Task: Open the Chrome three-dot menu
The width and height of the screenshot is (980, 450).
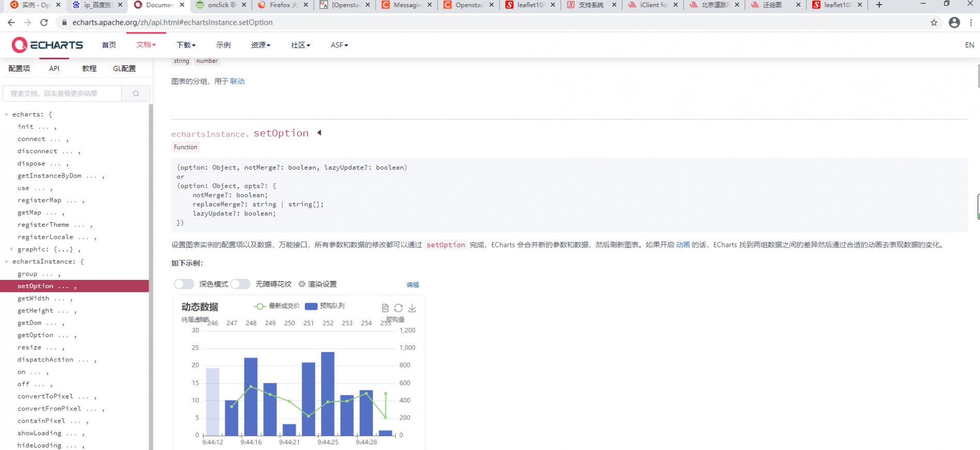Action: point(971,23)
